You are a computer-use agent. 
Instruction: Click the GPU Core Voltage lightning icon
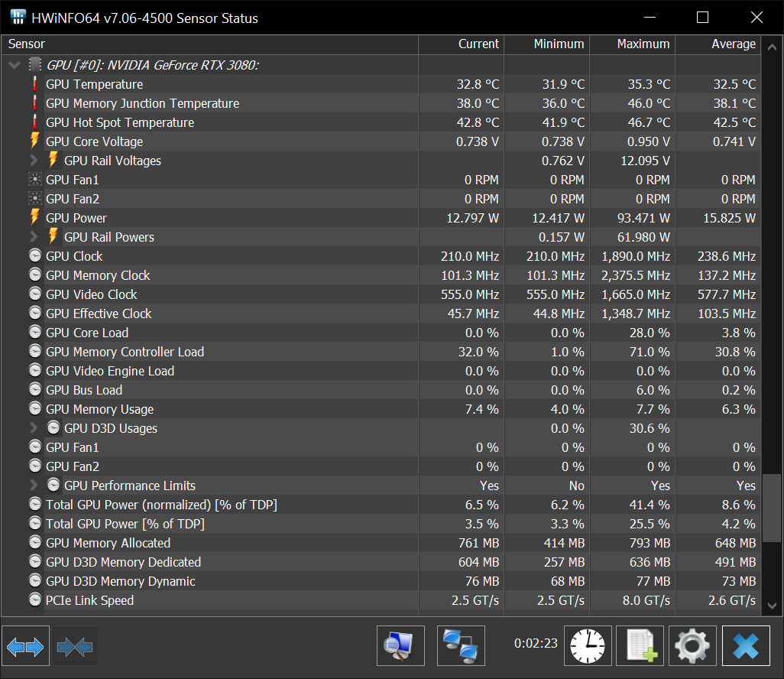(x=34, y=141)
